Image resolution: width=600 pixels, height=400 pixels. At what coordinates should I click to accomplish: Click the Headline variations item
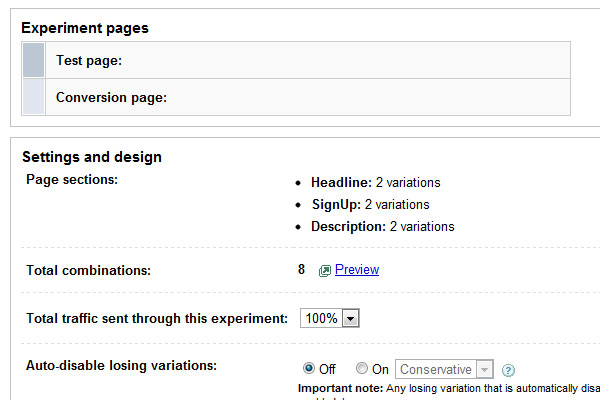(375, 183)
